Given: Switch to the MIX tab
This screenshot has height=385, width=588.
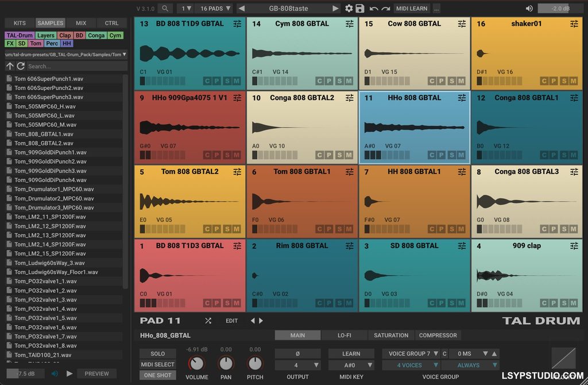Looking at the screenshot, I should click(x=81, y=23).
